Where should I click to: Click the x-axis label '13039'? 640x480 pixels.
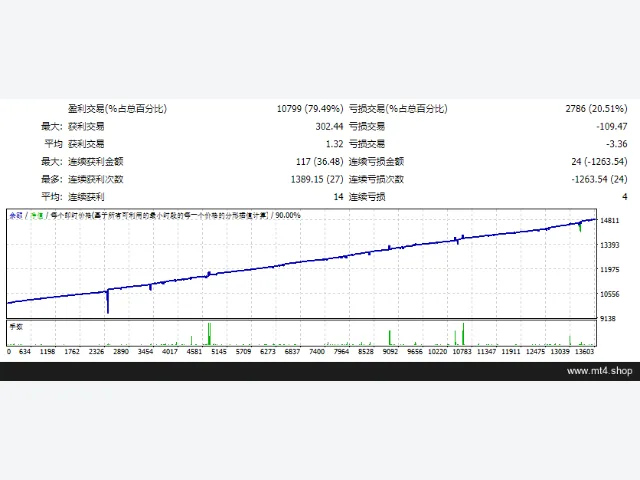point(560,351)
